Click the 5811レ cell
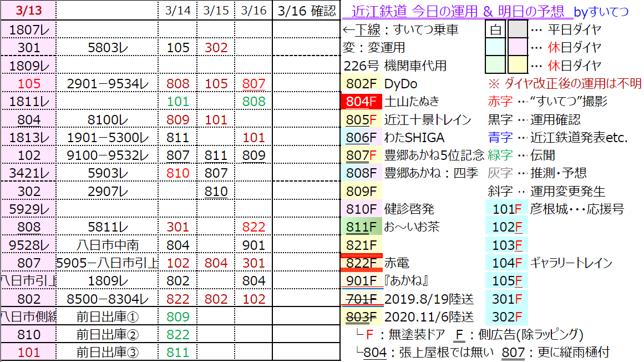 pos(107,227)
